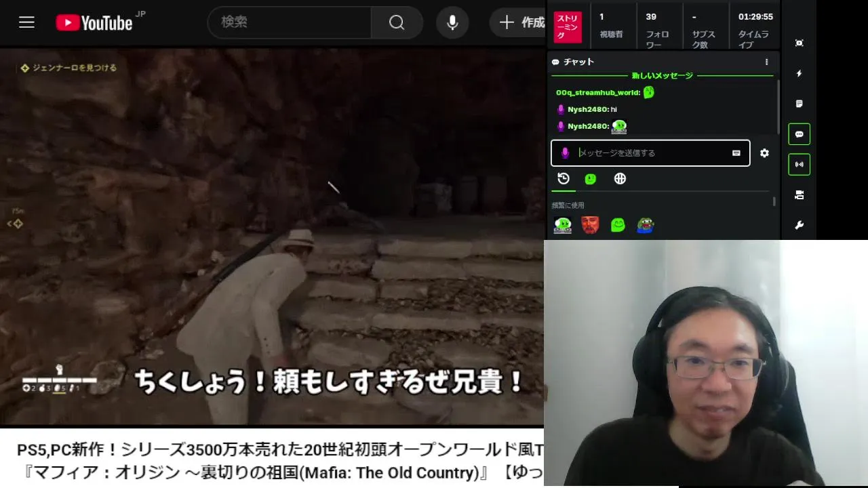Screen dimensions: 868x488
Task: Open the YouTube hamburger guide menu
Action: pos(26,22)
